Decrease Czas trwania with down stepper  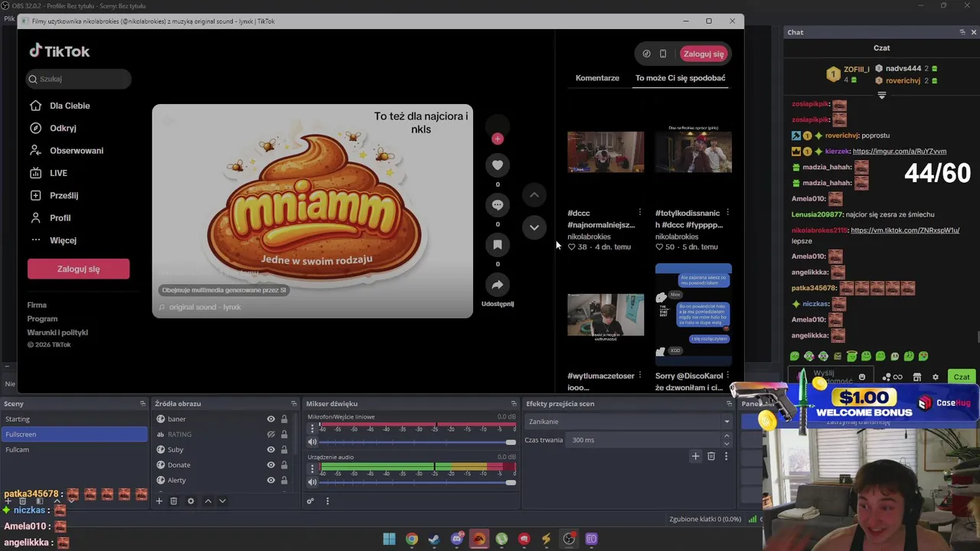pos(727,443)
